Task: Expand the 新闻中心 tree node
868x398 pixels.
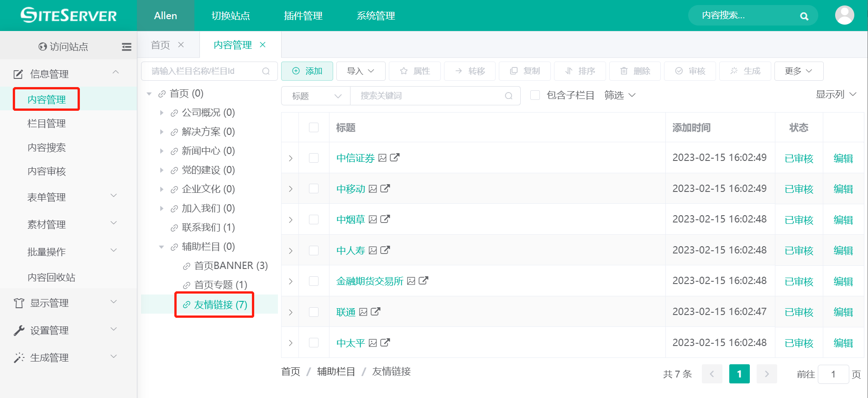Action: [x=161, y=151]
